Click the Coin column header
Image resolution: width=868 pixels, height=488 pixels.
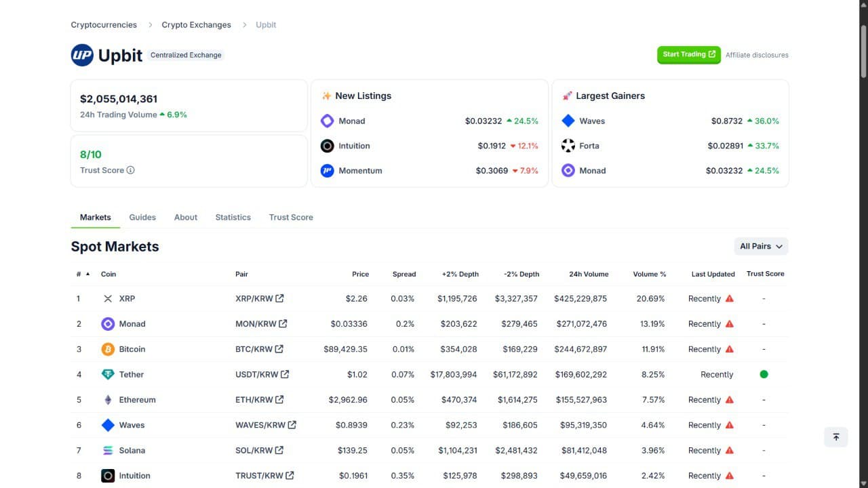coord(108,274)
